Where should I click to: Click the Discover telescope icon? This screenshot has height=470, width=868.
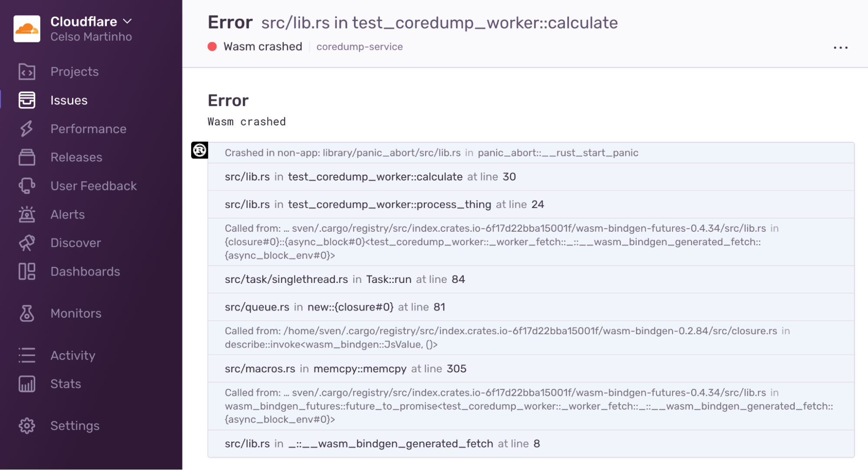[x=27, y=243]
